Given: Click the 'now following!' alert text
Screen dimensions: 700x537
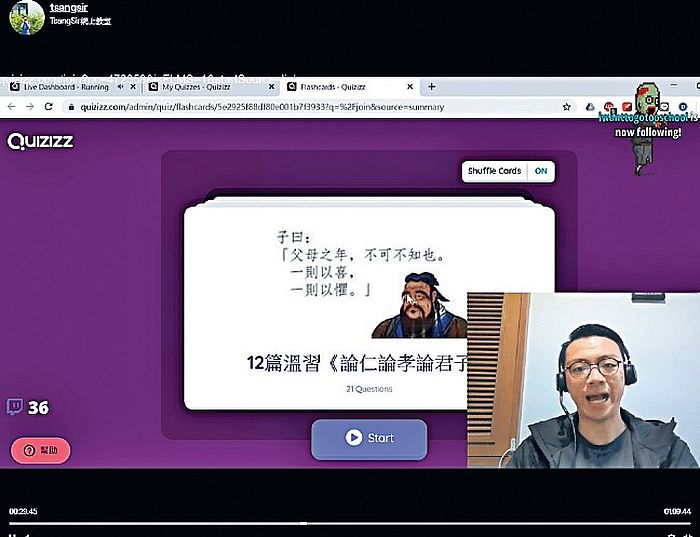Looking at the screenshot, I should (x=648, y=132).
